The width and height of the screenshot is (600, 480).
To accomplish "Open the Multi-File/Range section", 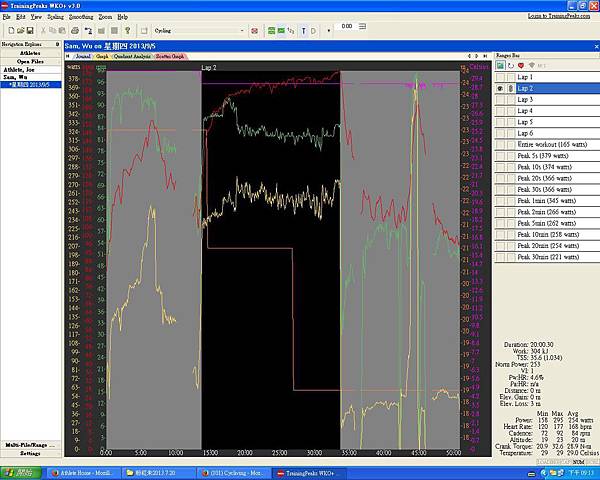I will point(30,445).
